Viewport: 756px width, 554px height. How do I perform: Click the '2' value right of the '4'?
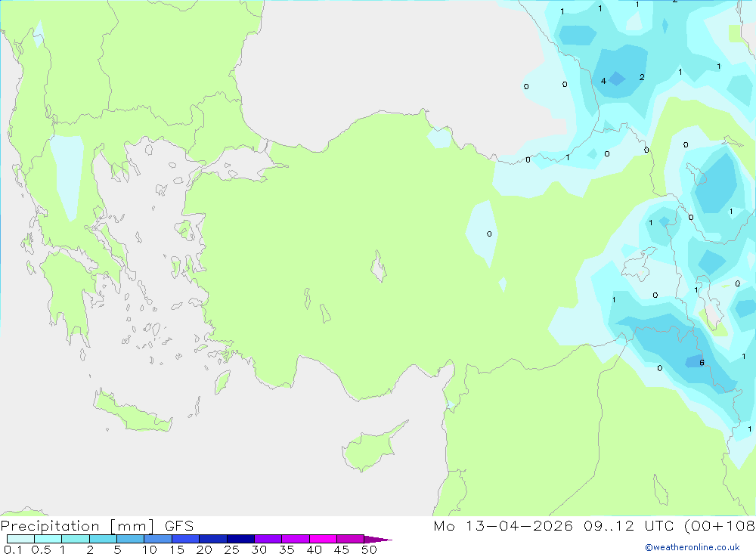tap(642, 77)
